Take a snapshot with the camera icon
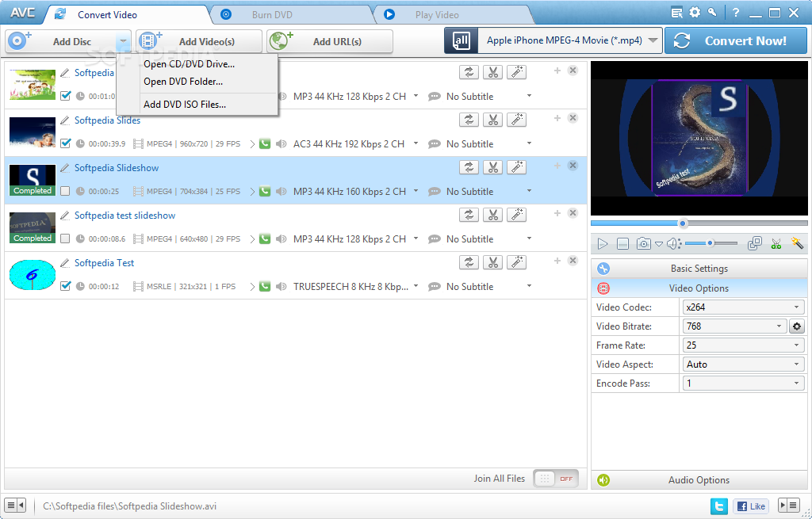Screen dimensions: 812x519 point(643,244)
